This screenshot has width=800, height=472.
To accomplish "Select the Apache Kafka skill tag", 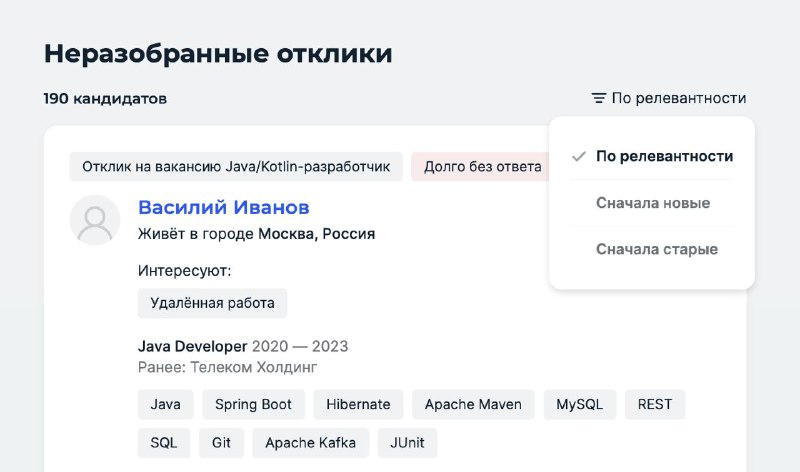I will (x=311, y=443).
